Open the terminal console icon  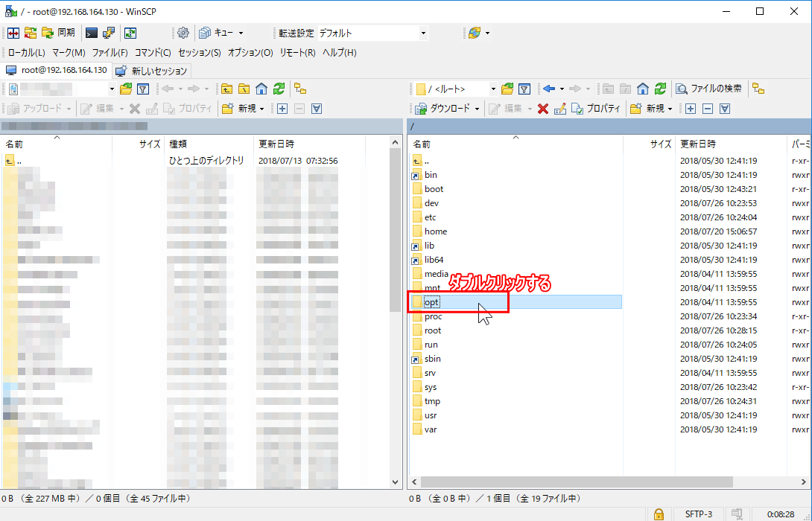92,33
